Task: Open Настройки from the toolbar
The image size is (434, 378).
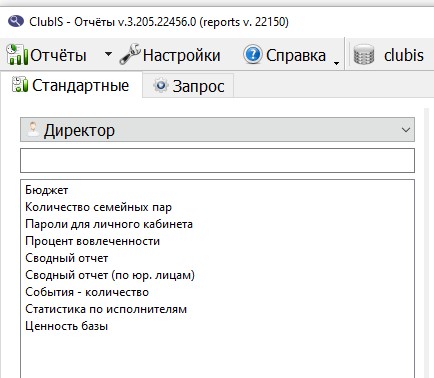Action: [170, 55]
